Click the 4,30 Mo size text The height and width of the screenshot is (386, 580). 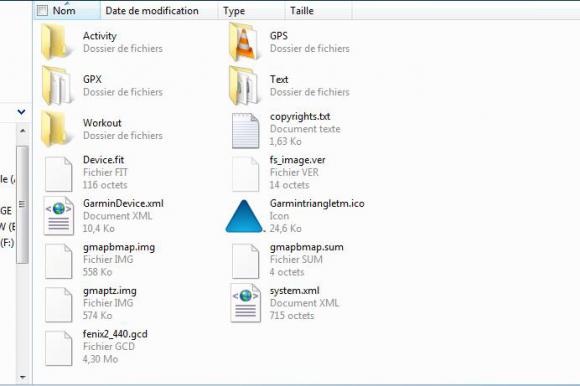tap(100, 359)
